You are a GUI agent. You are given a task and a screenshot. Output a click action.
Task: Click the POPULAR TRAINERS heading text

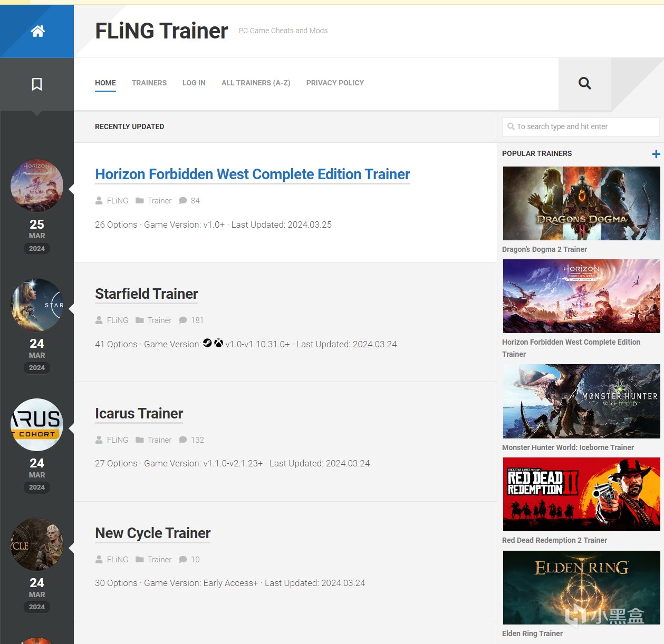pos(537,153)
